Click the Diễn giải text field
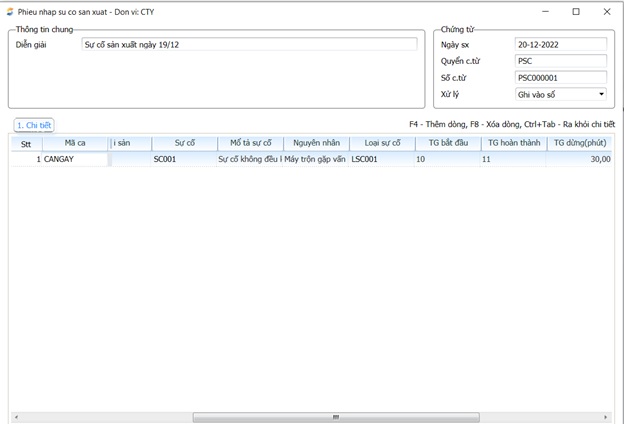 pos(249,44)
